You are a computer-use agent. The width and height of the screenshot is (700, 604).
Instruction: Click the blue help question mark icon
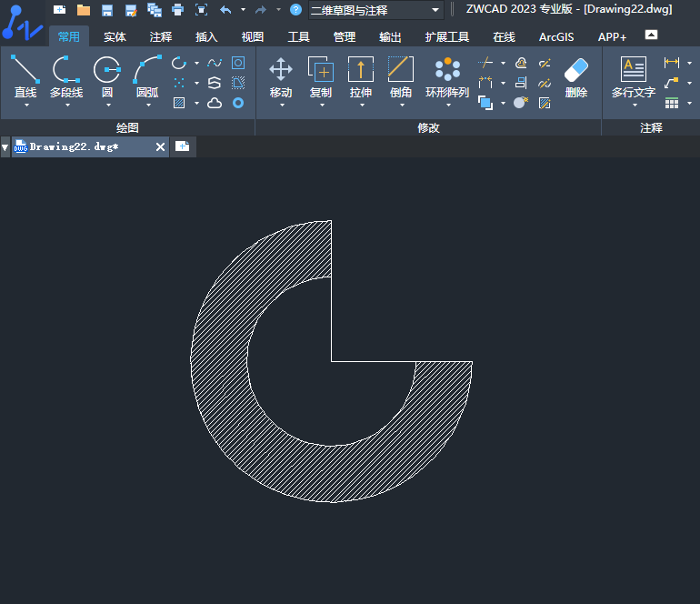click(295, 9)
